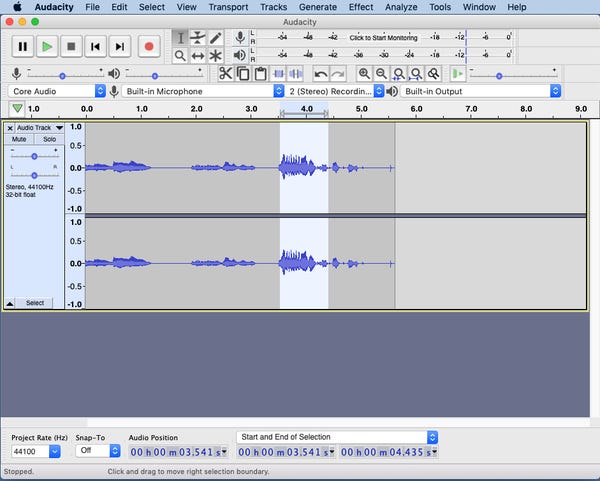The height and width of the screenshot is (481, 600).
Task: Click the selection end time field 04.435
Action: coord(386,452)
